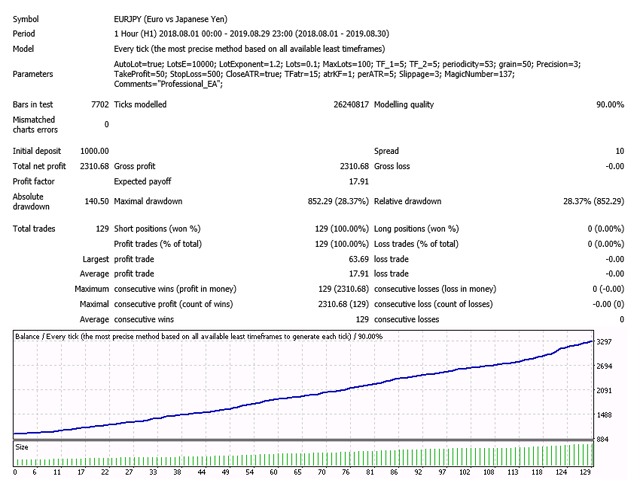Viewport: 640px width, 480px height.
Task: Click the Total trades label
Action: (34, 229)
